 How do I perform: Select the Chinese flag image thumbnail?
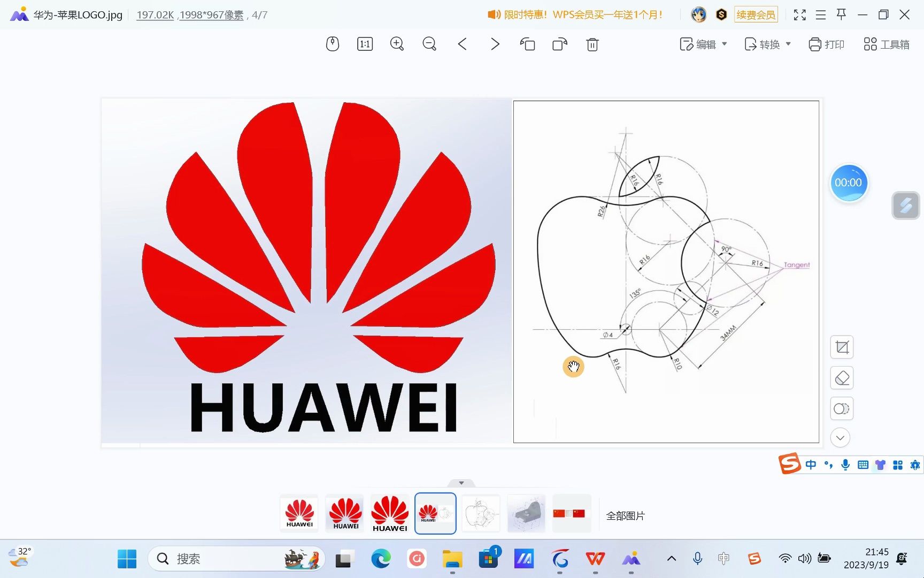click(x=571, y=513)
